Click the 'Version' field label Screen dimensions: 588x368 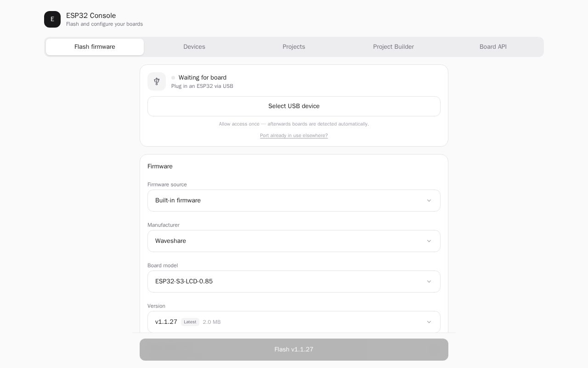[156, 306]
